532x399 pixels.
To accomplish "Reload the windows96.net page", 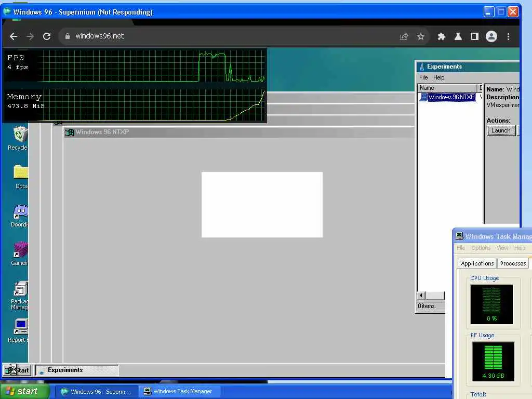I will tap(47, 36).
